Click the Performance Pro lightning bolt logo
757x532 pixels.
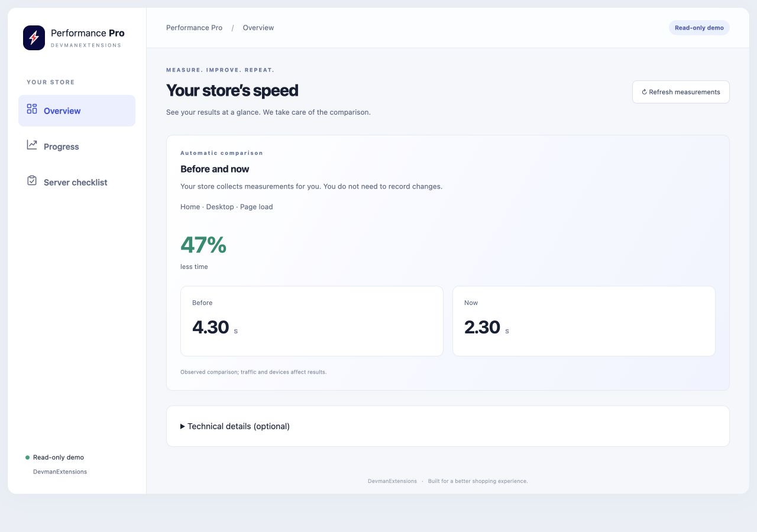34,38
